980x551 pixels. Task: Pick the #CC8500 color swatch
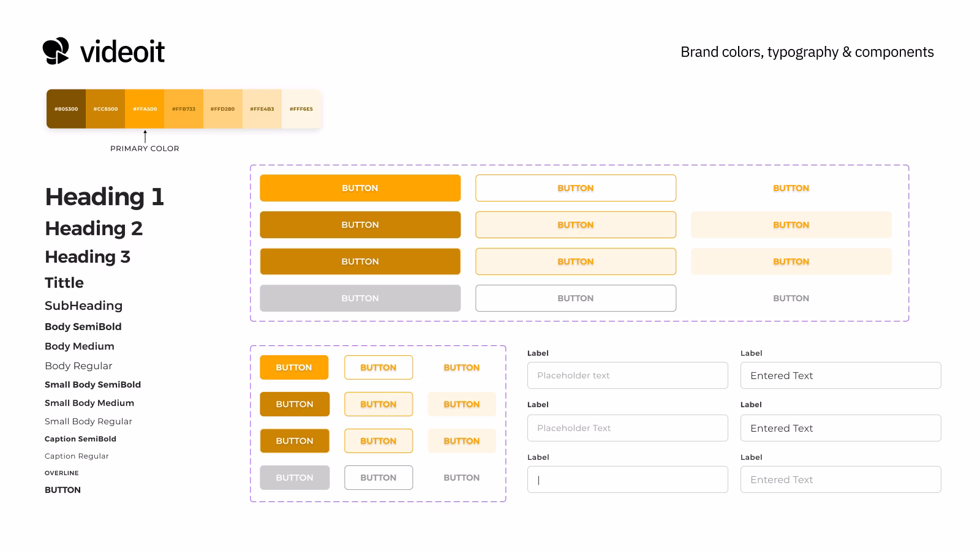(x=105, y=109)
